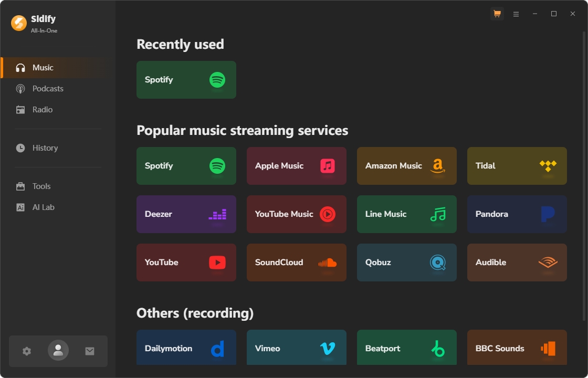Click the Radio icon in sidebar
Screen dimensions: 588x378
20,110
